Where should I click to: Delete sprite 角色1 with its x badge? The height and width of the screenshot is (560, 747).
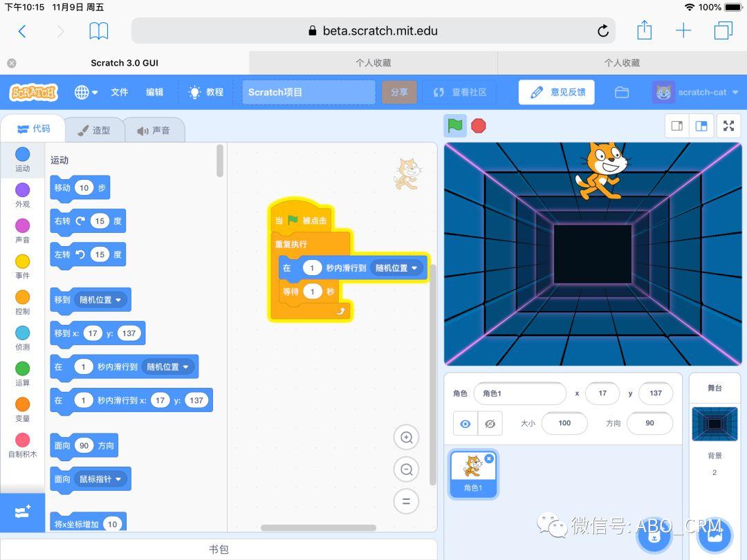tap(489, 458)
